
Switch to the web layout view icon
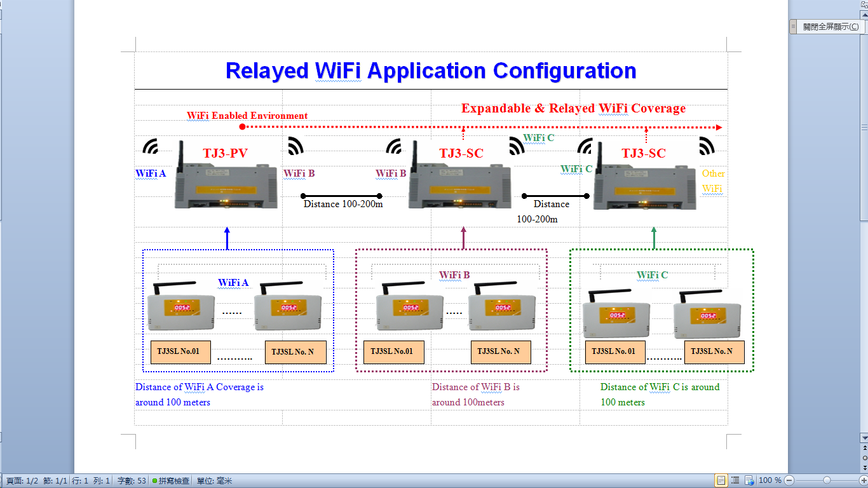[x=749, y=480]
